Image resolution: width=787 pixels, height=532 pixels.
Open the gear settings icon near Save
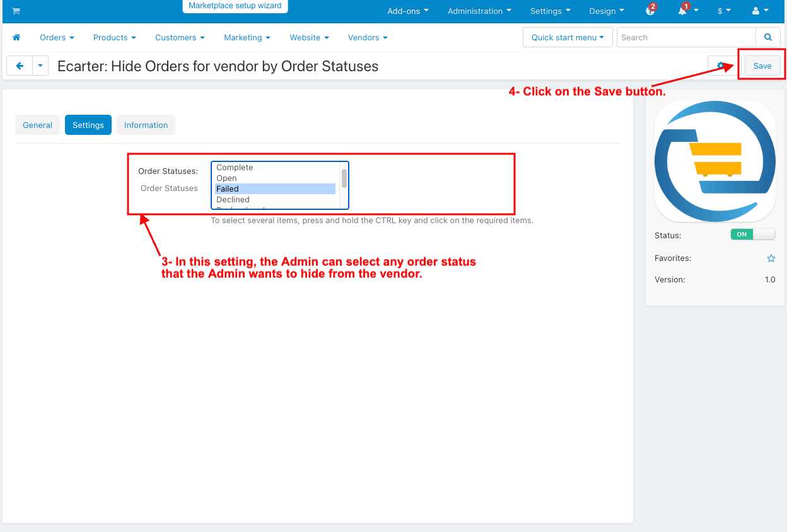(721, 66)
